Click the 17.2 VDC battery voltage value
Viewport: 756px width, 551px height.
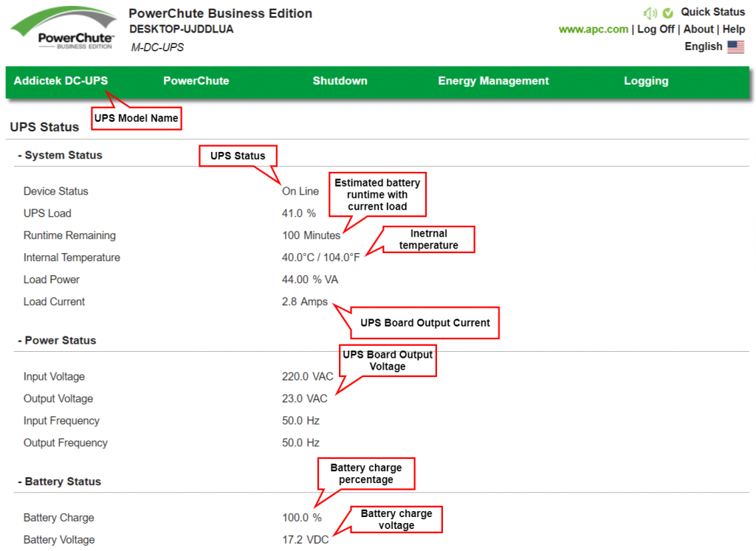(306, 540)
